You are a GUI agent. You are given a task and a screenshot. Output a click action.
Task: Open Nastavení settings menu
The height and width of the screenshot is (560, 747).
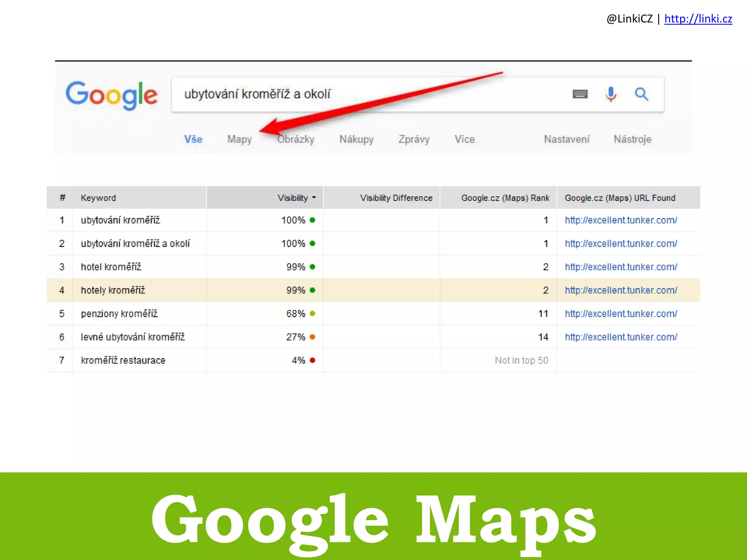pyautogui.click(x=566, y=139)
